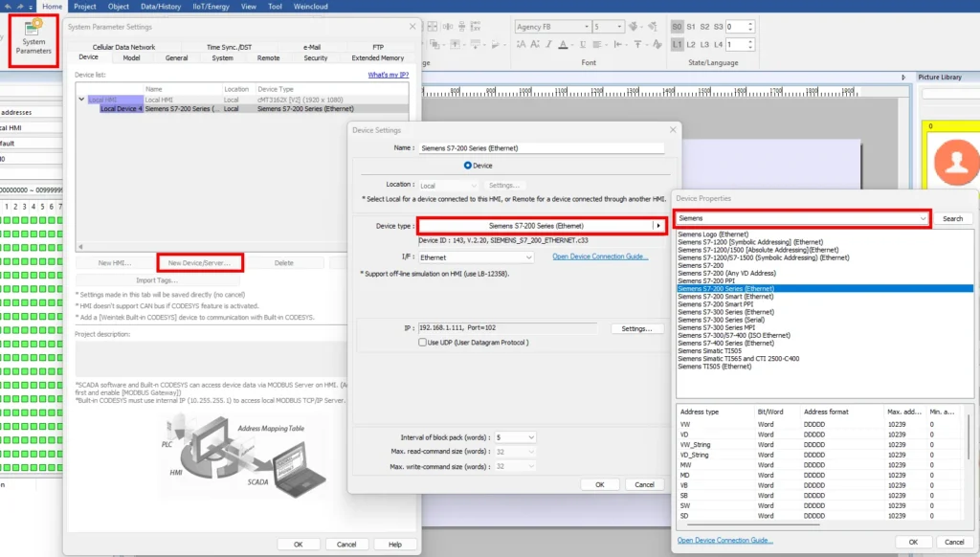This screenshot has height=557, width=980.
Task: Click the What's my IP link
Action: pyautogui.click(x=388, y=75)
